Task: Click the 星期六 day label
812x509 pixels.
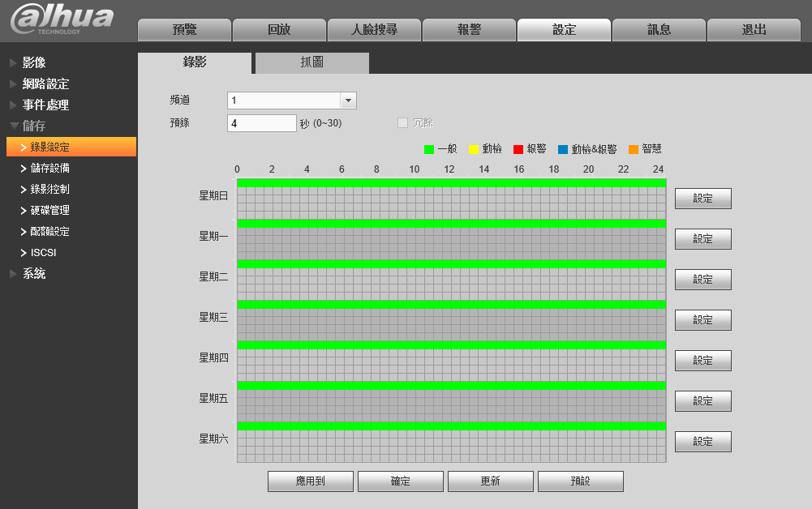Action: pyautogui.click(x=213, y=438)
